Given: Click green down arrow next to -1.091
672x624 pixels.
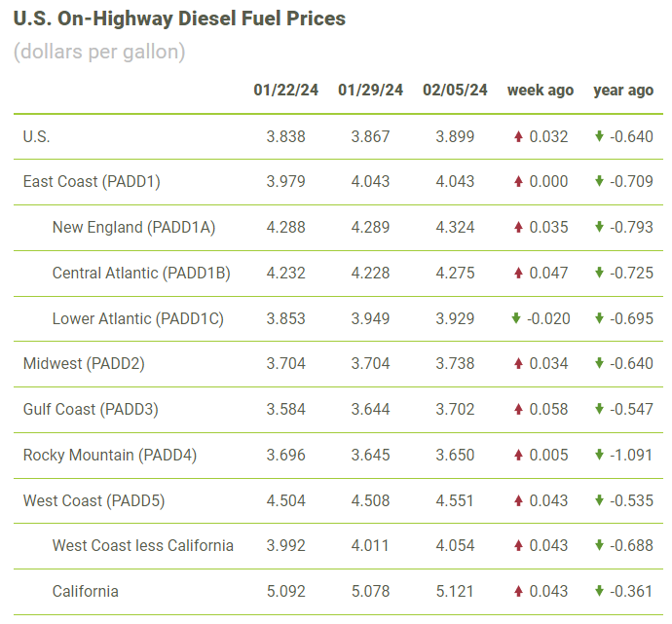Looking at the screenshot, I should pos(600,455).
